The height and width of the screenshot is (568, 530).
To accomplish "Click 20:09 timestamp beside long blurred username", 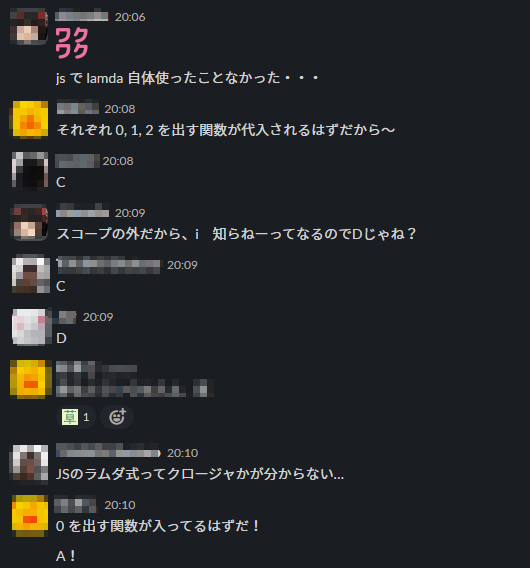I will coord(182,265).
